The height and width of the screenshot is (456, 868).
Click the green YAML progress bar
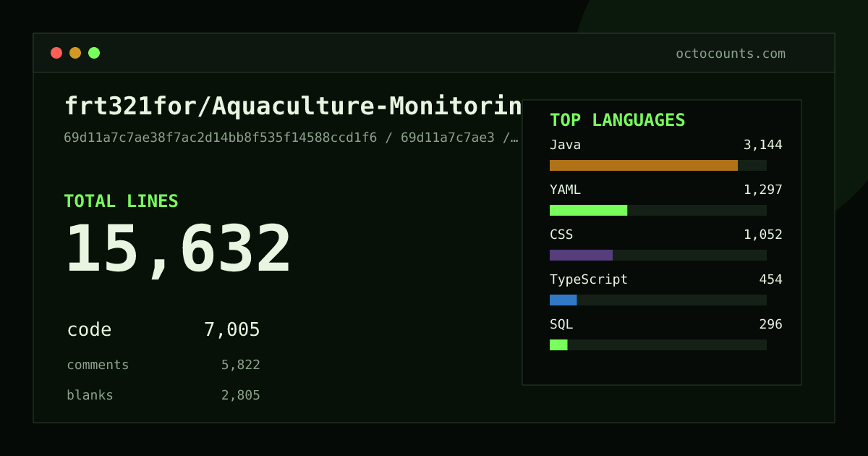coord(588,210)
